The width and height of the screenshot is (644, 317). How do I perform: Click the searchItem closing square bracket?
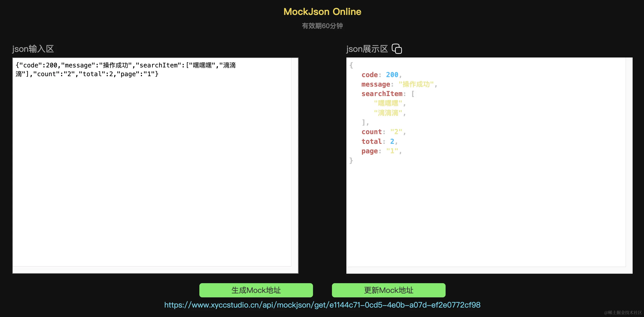364,122
